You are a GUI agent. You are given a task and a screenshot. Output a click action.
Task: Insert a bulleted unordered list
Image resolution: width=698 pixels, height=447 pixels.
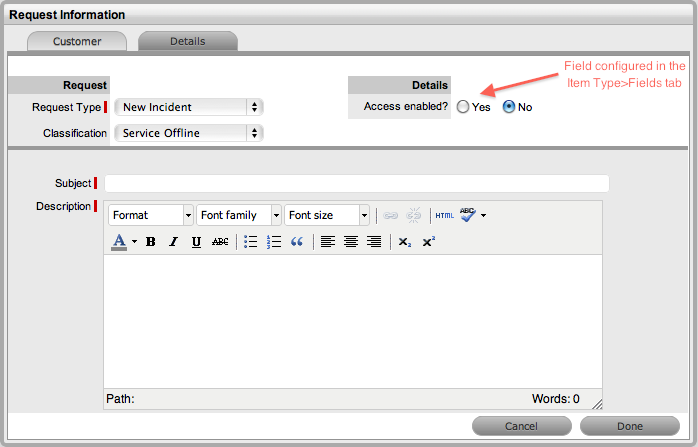coord(251,242)
